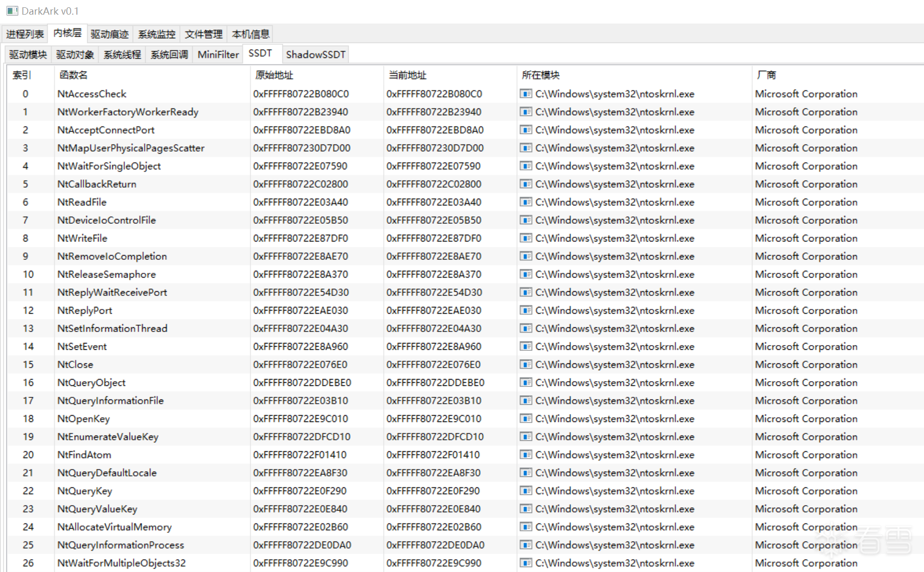Select the MiniFilter sub-tab
924x572 pixels.
click(218, 54)
